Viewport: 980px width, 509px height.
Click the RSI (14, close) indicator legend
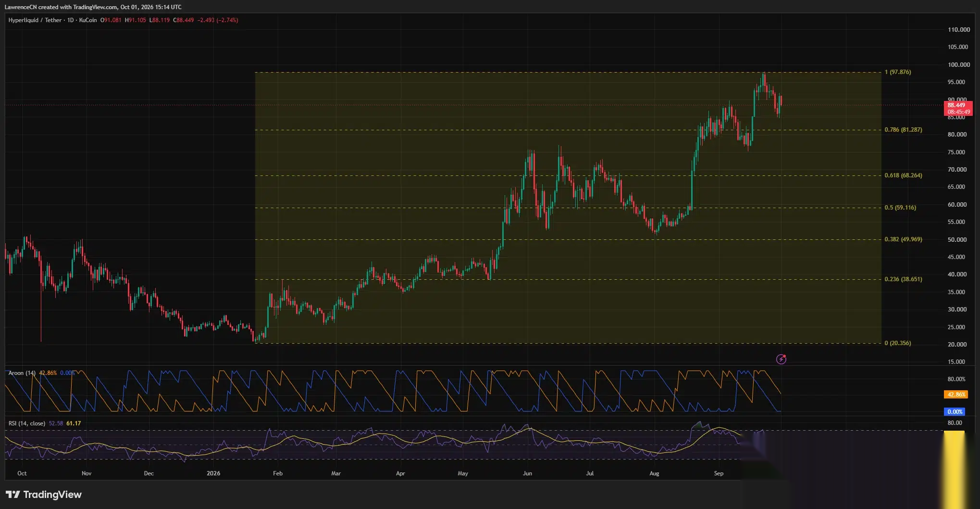click(27, 423)
